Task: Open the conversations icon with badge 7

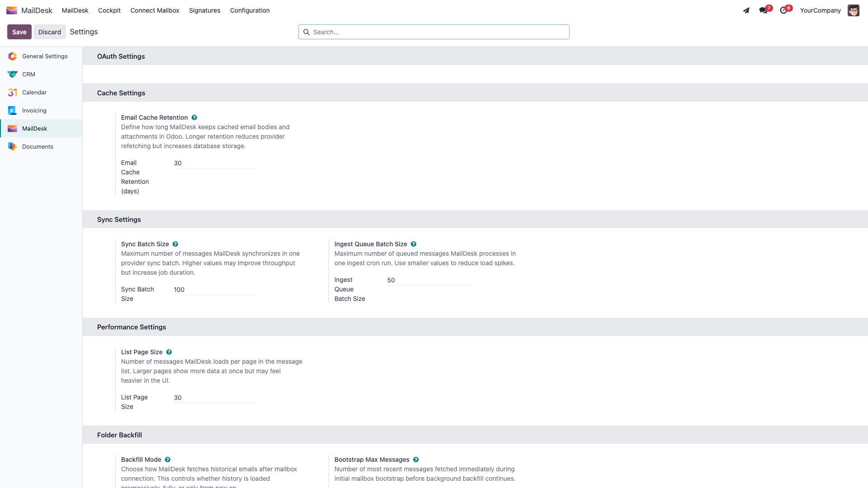Action: (x=764, y=10)
